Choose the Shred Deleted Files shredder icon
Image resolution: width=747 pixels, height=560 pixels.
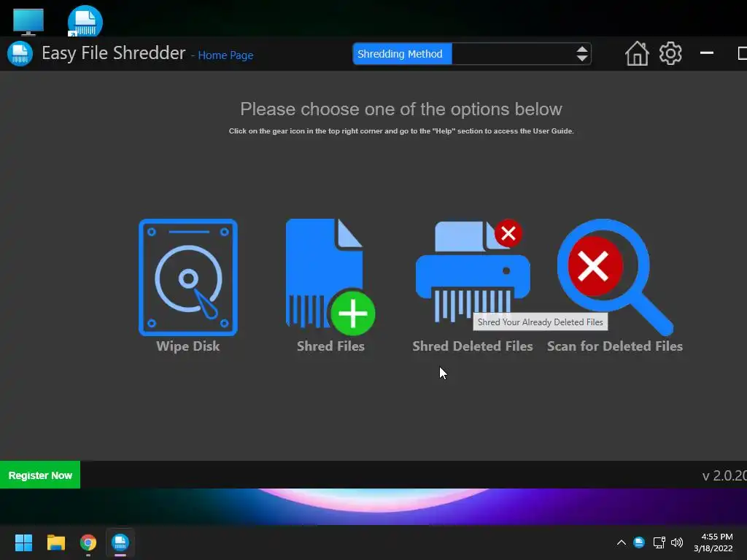(x=473, y=271)
